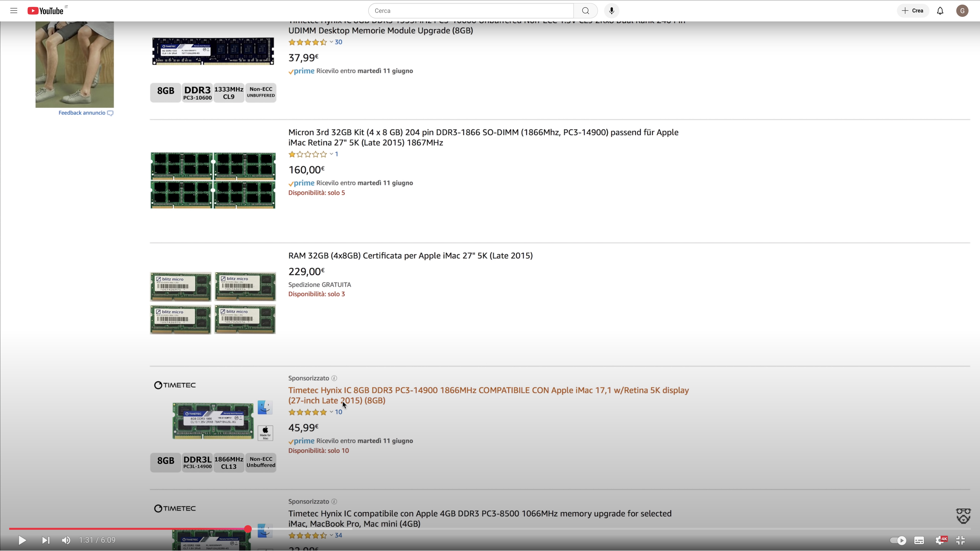Click the channel watermark glasses logo
Screen dimensions: 980x551
coord(963,516)
